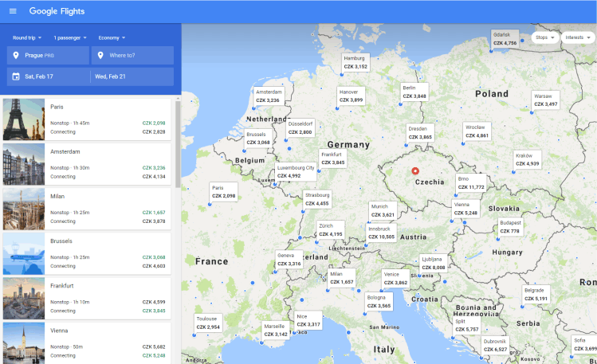Screen dimensions: 597x364
Task: Click the red Prague origin marker on map
Action: pyautogui.click(x=414, y=170)
